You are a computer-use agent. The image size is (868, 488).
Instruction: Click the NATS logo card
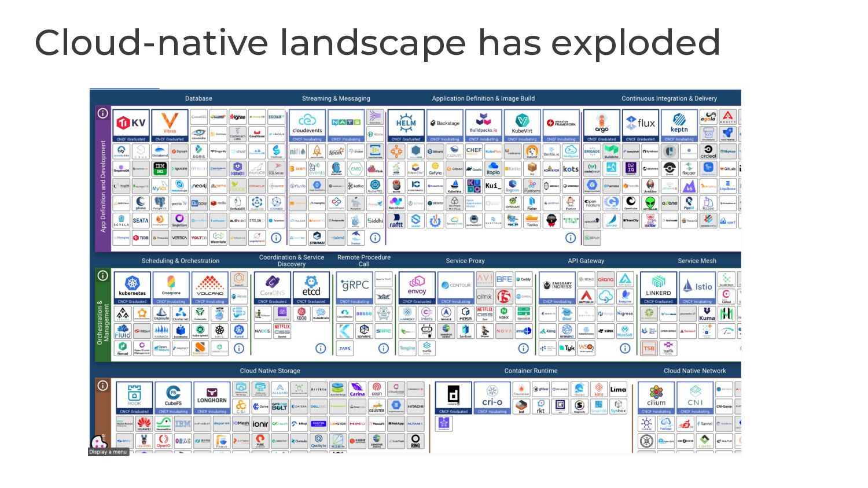[346, 125]
